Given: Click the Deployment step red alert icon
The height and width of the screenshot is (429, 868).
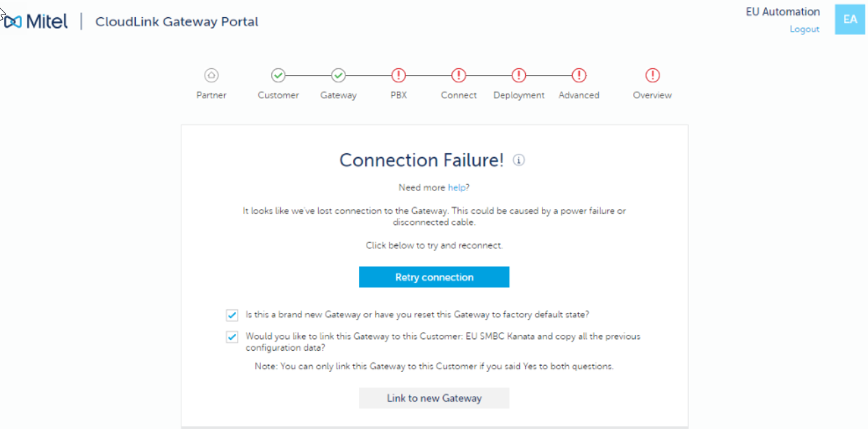Looking at the screenshot, I should tap(519, 76).
